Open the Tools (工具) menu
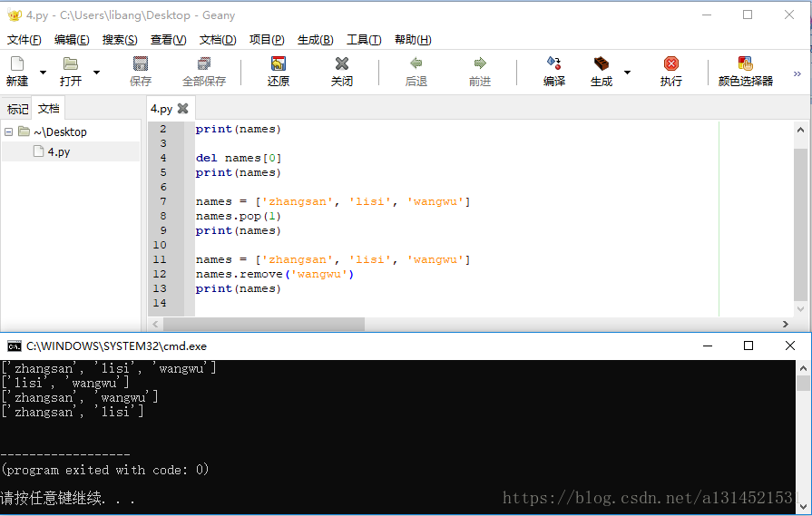The width and height of the screenshot is (812, 516). pyautogui.click(x=364, y=40)
